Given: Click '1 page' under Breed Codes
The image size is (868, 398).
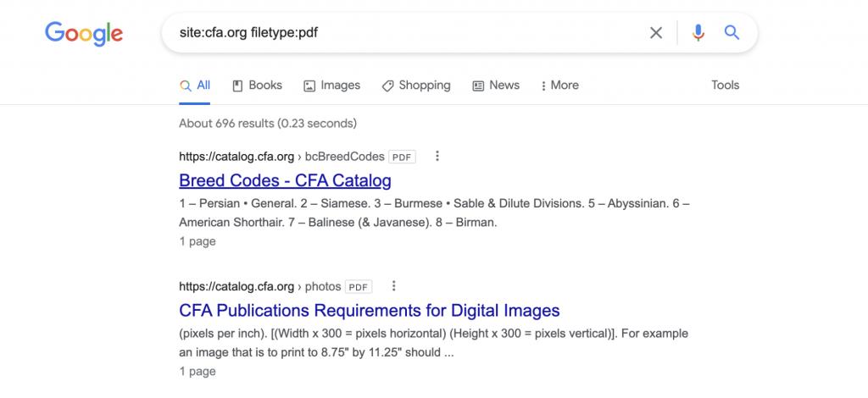Looking at the screenshot, I should pos(197,241).
